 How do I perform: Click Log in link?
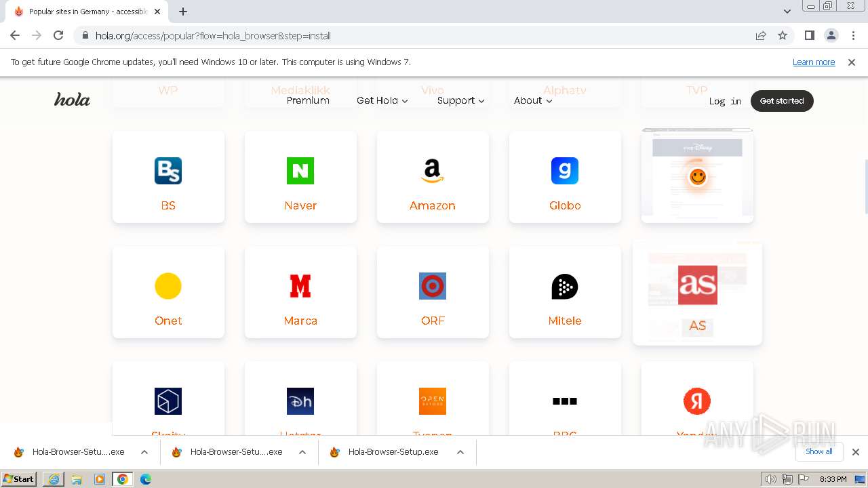(725, 101)
